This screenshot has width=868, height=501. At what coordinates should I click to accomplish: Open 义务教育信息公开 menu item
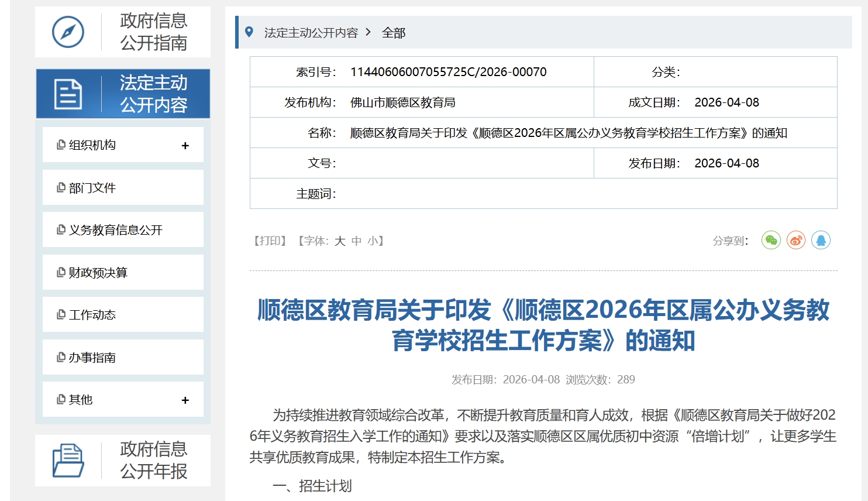point(115,230)
